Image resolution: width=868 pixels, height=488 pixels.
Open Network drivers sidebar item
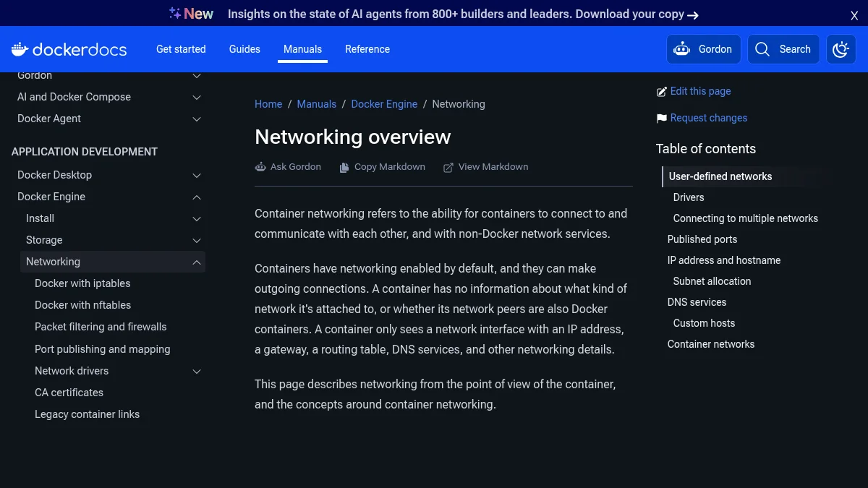(x=72, y=371)
